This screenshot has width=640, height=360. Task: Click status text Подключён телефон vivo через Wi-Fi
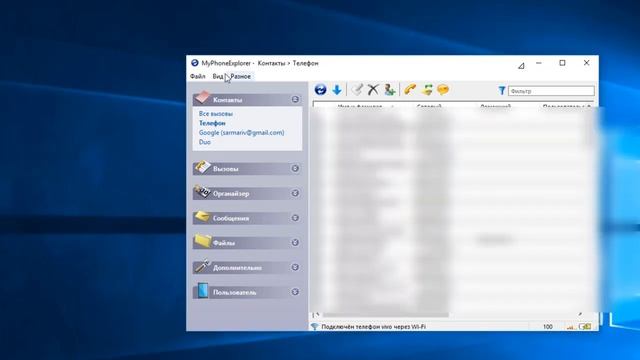coord(373,327)
